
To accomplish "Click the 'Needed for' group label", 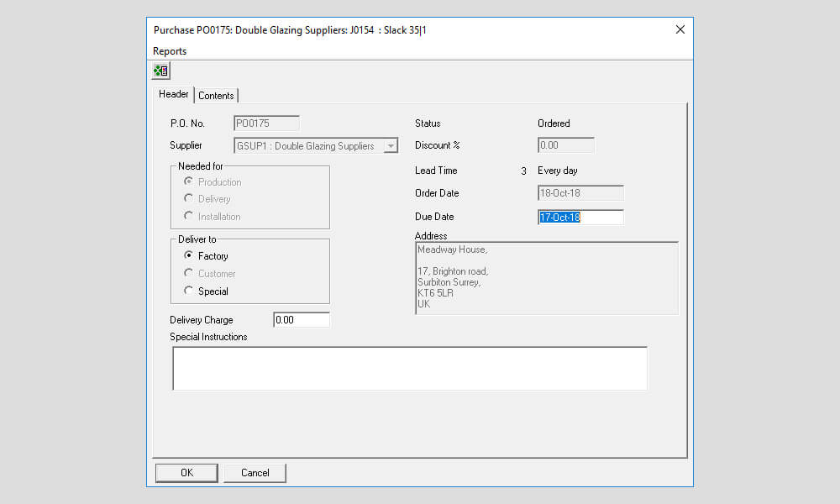I will [201, 166].
